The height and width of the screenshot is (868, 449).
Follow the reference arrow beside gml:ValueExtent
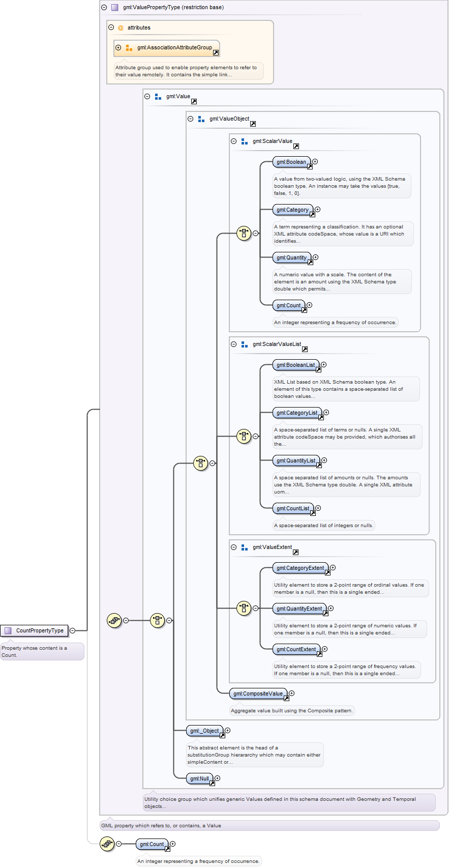(x=295, y=552)
